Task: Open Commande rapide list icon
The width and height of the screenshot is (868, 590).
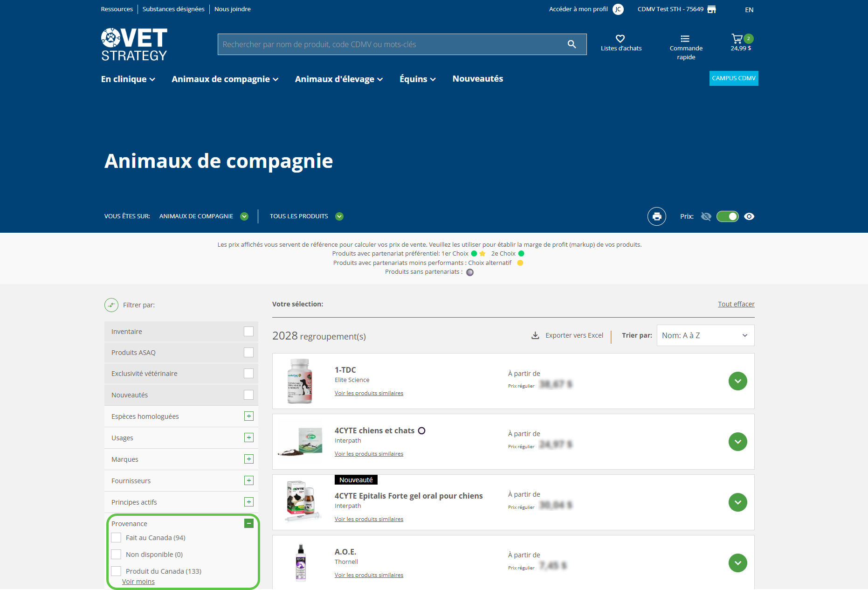Action: pyautogui.click(x=685, y=39)
